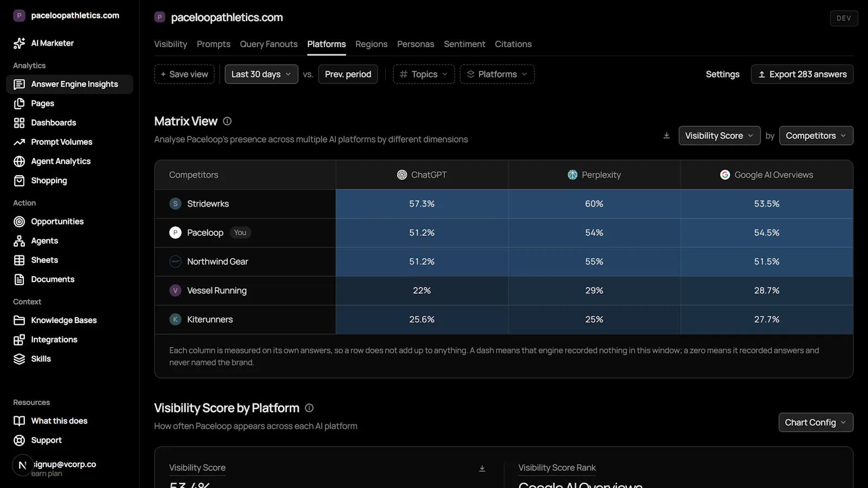The width and height of the screenshot is (868, 488).
Task: Click the Kiterunners avatar icon
Action: [x=175, y=319]
